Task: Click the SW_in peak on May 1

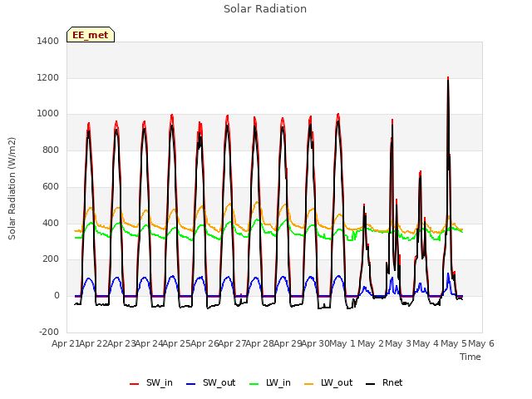Action: (x=364, y=205)
